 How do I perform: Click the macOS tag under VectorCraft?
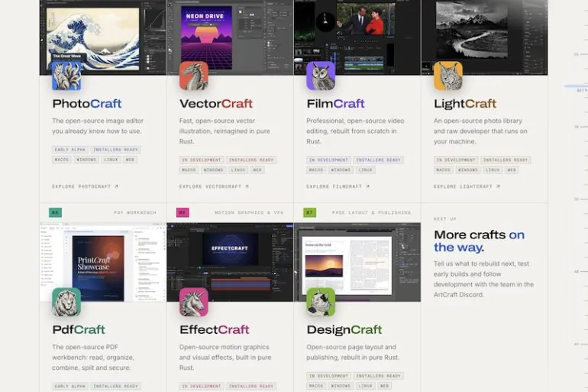[x=189, y=170]
